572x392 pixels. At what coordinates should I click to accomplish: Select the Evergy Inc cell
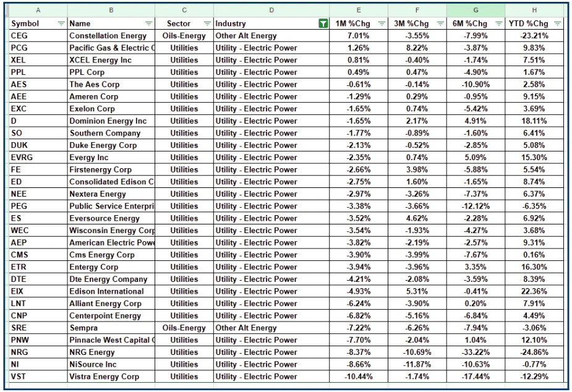click(x=111, y=158)
